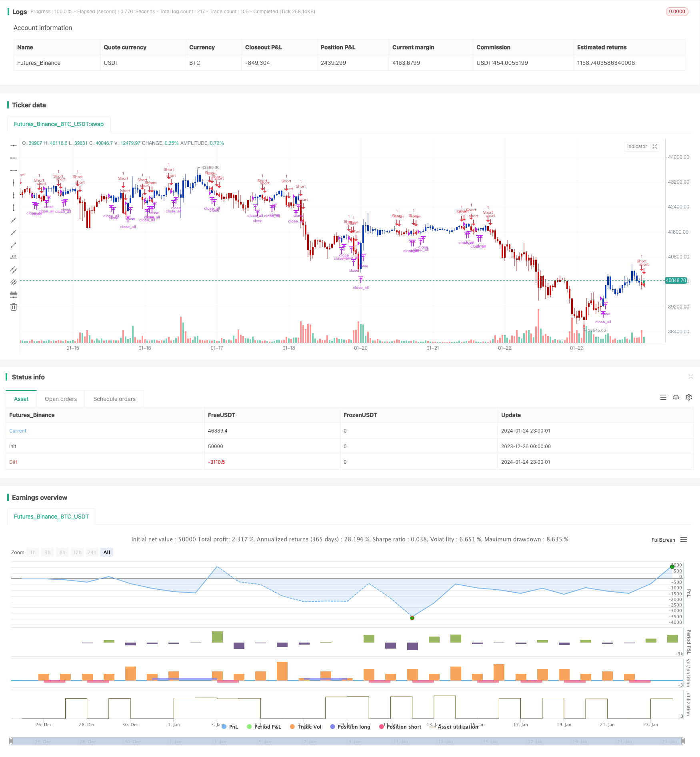Switch to the Asset tab
700x757 pixels.
21,399
